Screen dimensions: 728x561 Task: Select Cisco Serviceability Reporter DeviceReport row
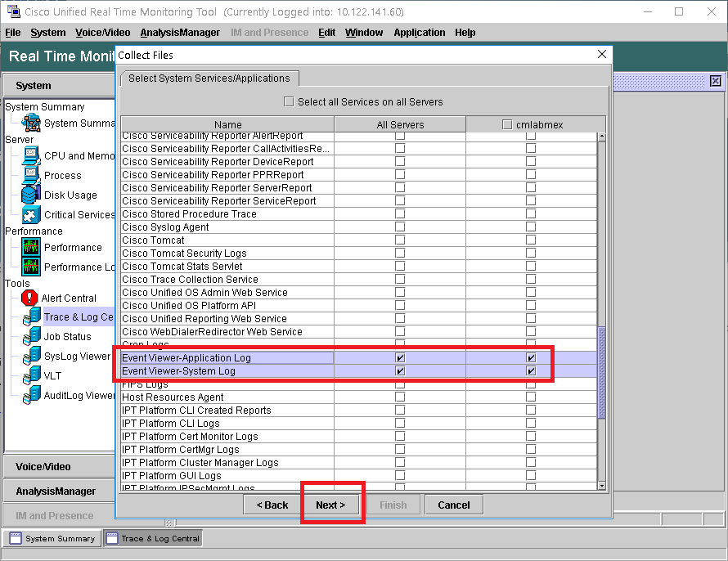(358, 161)
